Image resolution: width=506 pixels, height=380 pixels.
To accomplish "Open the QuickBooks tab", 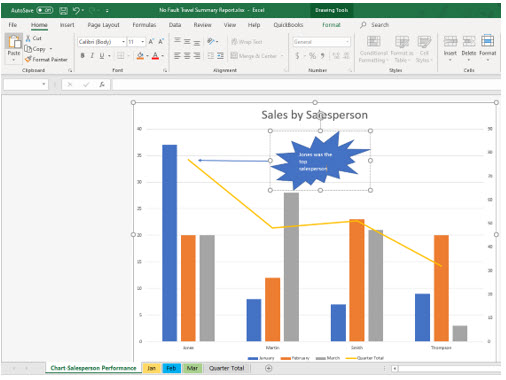I will 288,25.
